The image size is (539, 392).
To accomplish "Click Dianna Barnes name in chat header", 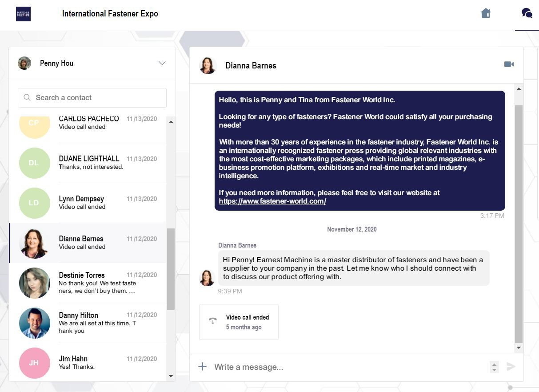I will click(x=251, y=65).
